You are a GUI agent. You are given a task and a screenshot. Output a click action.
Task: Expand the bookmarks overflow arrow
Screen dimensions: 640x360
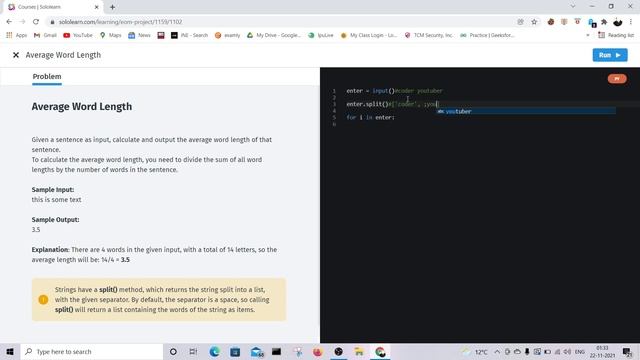coord(588,36)
